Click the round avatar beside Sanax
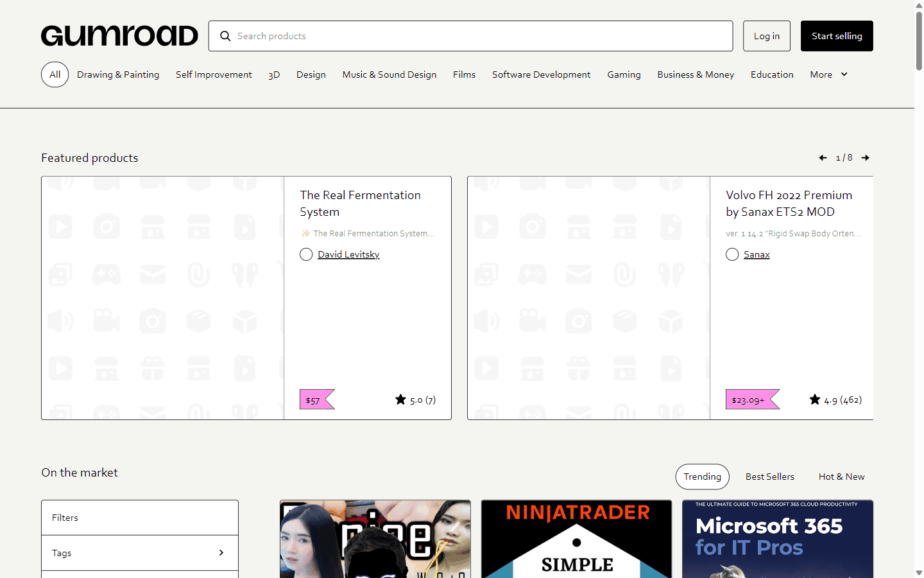924x578 pixels. pos(732,254)
